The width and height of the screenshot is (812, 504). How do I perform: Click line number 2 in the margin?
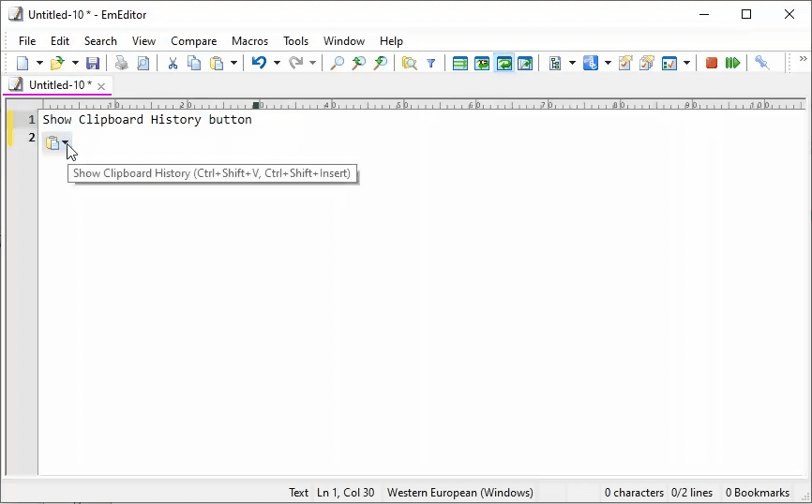pyautogui.click(x=32, y=138)
